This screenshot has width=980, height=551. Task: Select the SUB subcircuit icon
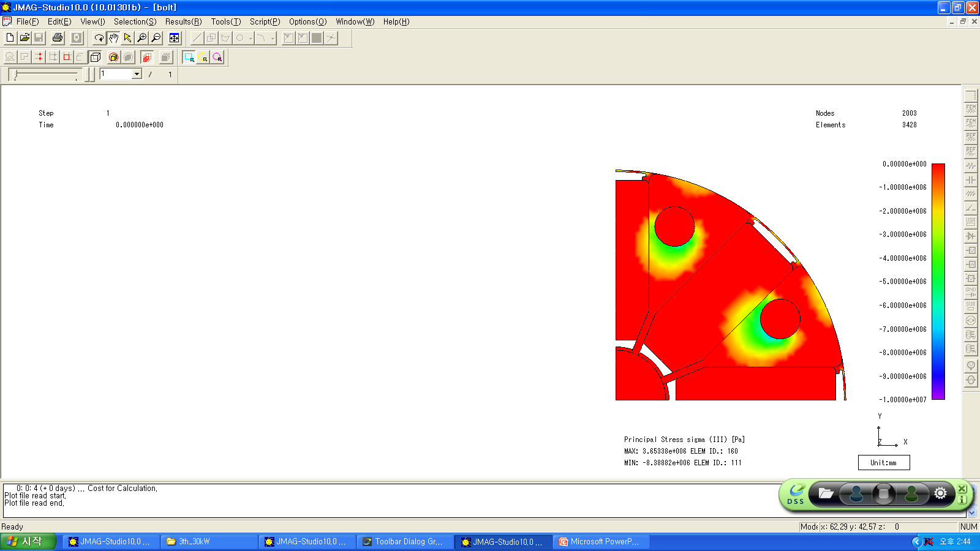971,307
